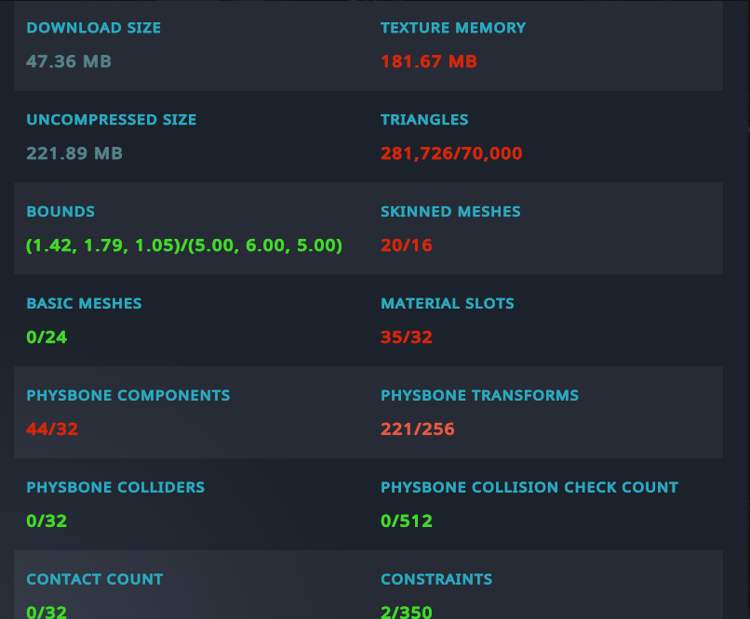This screenshot has width=750, height=619.
Task: Select the Bounds label
Action: [61, 211]
